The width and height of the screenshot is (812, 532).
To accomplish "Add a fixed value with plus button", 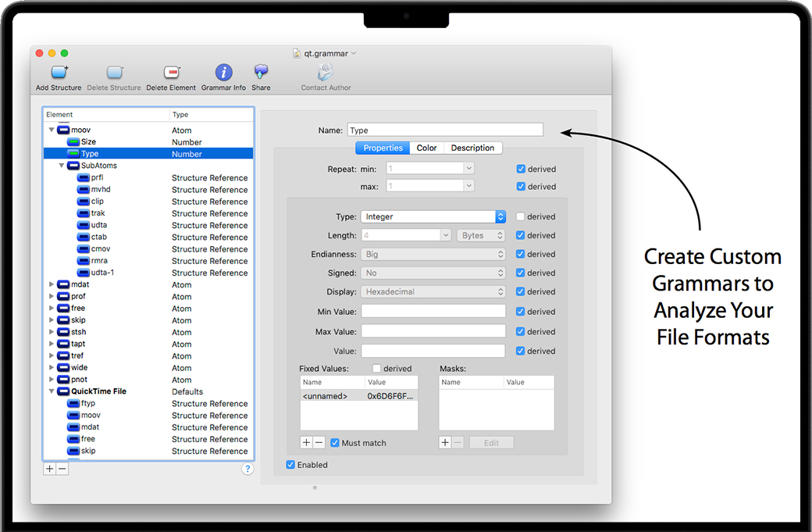I will tap(307, 442).
